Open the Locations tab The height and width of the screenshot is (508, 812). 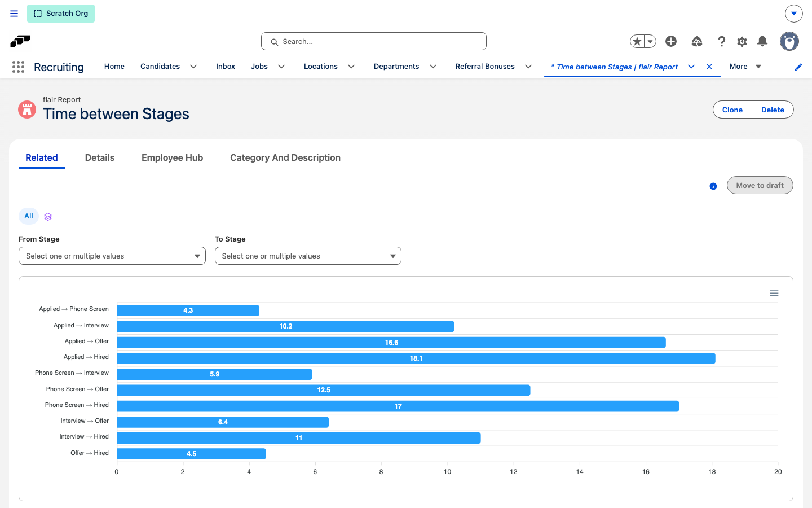[321, 67]
